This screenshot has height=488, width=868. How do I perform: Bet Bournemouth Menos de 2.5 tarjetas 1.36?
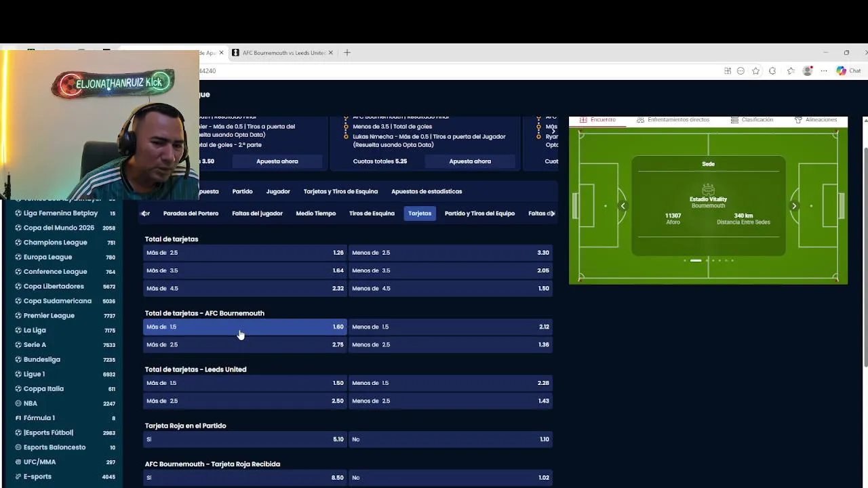[x=450, y=345]
